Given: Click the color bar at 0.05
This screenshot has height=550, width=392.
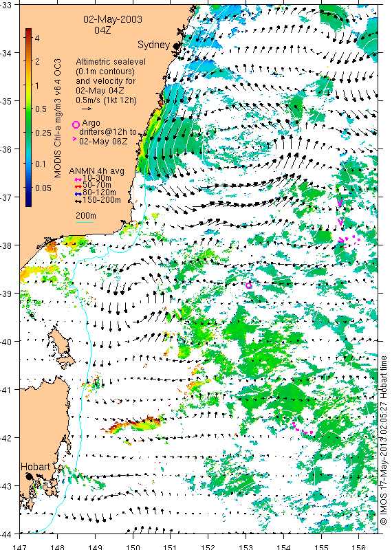Looking at the screenshot, I should click(x=28, y=188).
